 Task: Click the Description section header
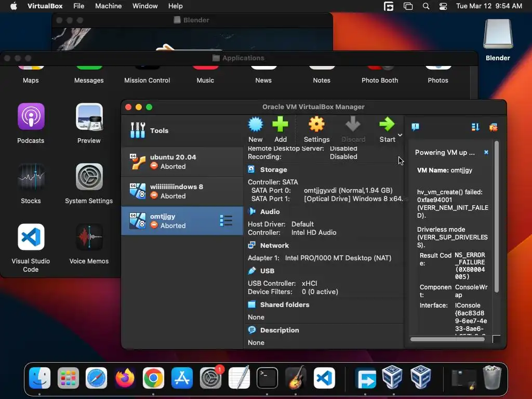click(x=280, y=330)
